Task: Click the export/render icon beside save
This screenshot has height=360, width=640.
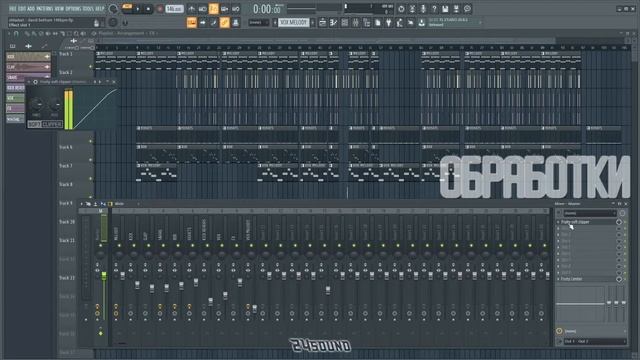Action: click(456, 9)
